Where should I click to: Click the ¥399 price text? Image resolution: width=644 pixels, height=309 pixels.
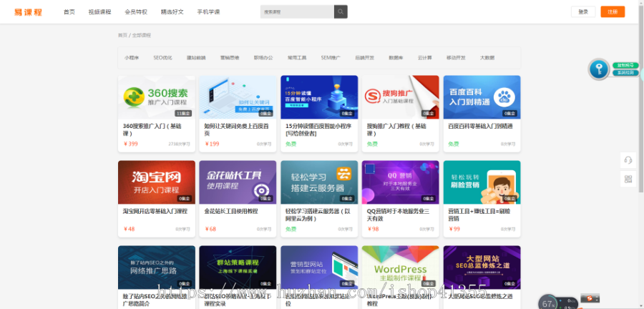click(131, 144)
